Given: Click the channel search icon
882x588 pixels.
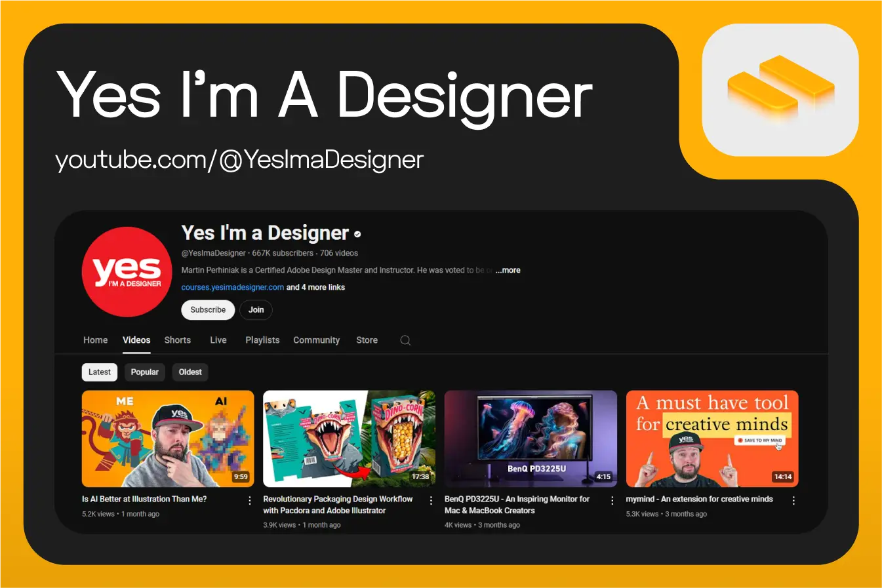Looking at the screenshot, I should click(x=405, y=340).
